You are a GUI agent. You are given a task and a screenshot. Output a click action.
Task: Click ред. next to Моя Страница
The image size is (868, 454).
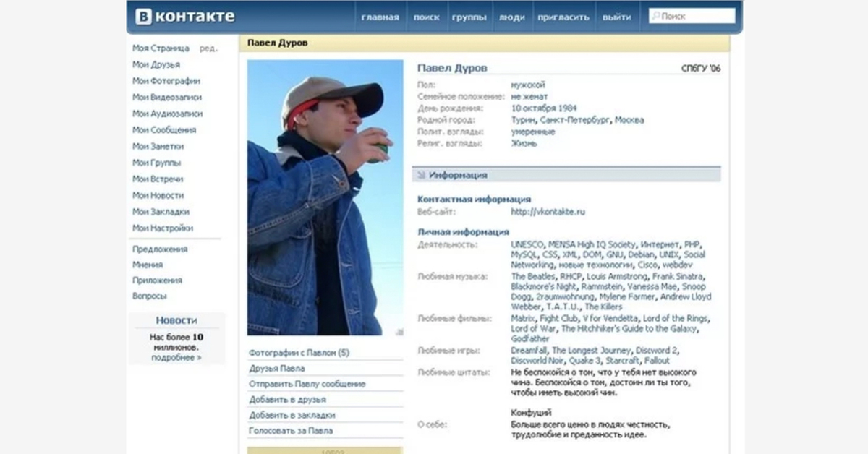pyautogui.click(x=208, y=48)
